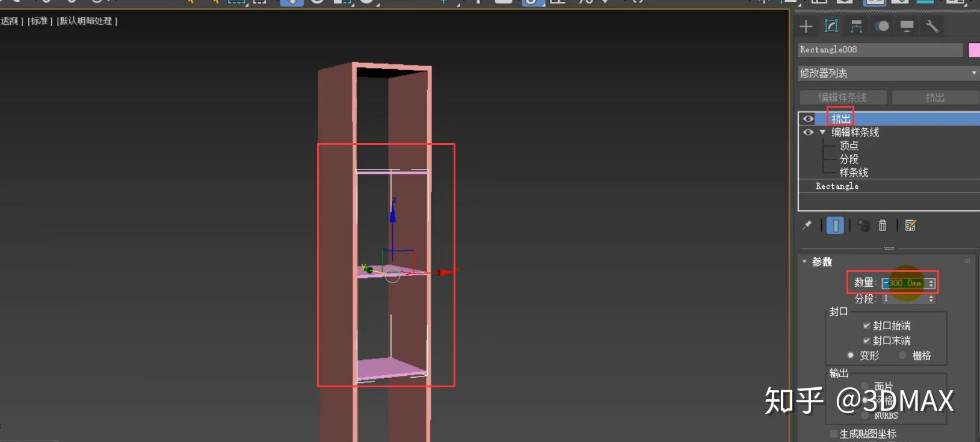
Task: Enable the 生成贴图坐标 checkbox
Action: (x=833, y=434)
